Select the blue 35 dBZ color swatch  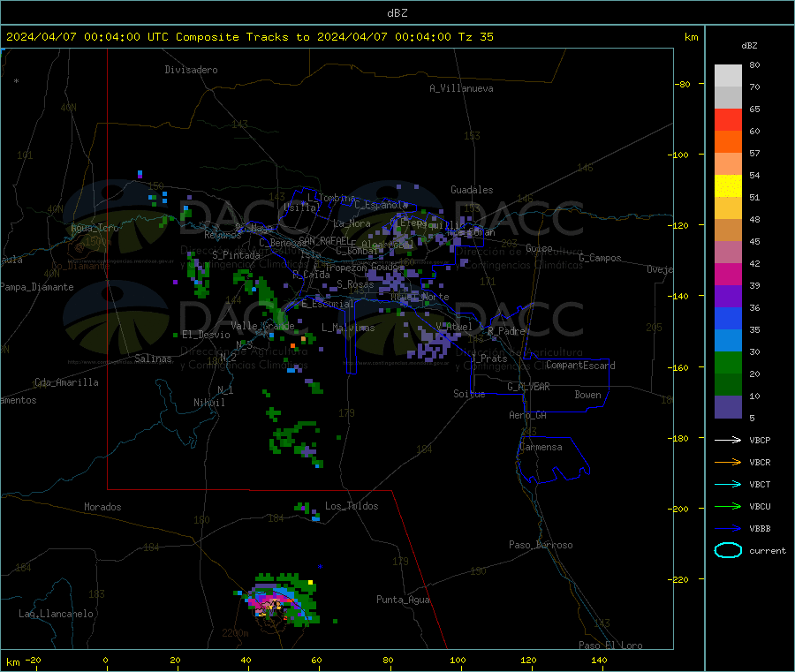(x=728, y=318)
